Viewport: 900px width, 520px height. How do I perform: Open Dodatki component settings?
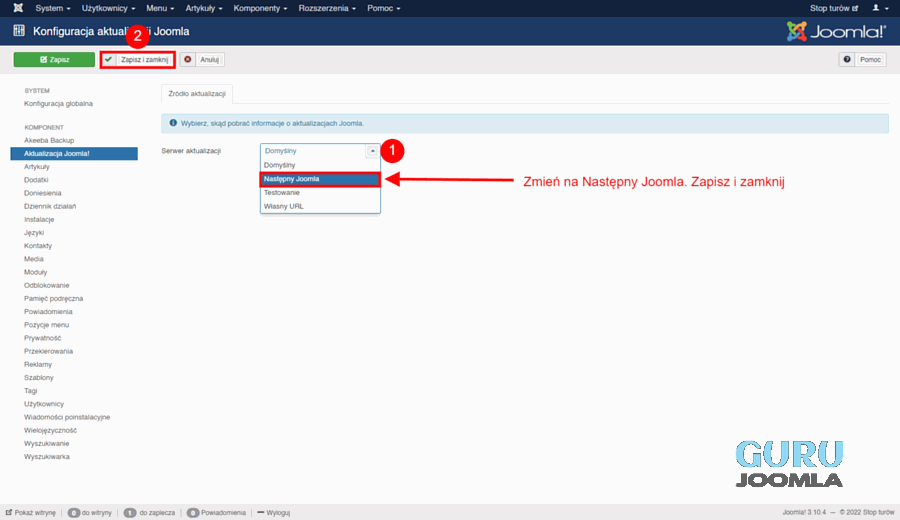pos(36,180)
